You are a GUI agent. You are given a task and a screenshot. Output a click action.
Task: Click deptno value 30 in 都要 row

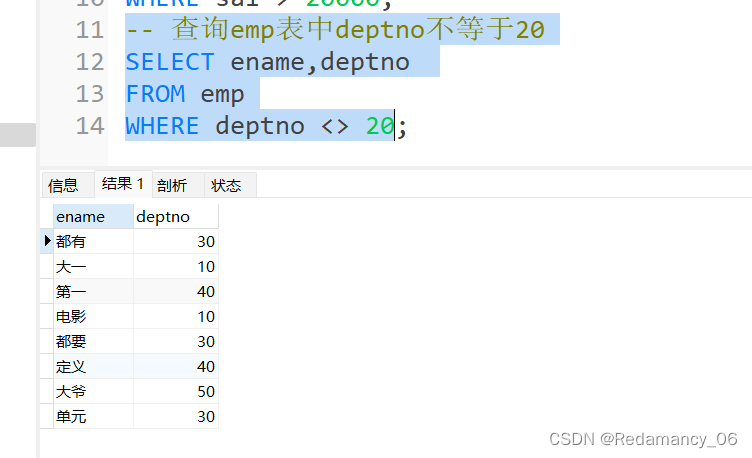[176, 341]
